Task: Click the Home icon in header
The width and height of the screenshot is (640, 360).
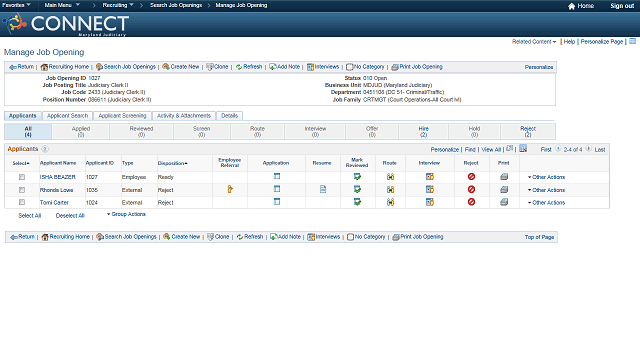Action: point(571,6)
